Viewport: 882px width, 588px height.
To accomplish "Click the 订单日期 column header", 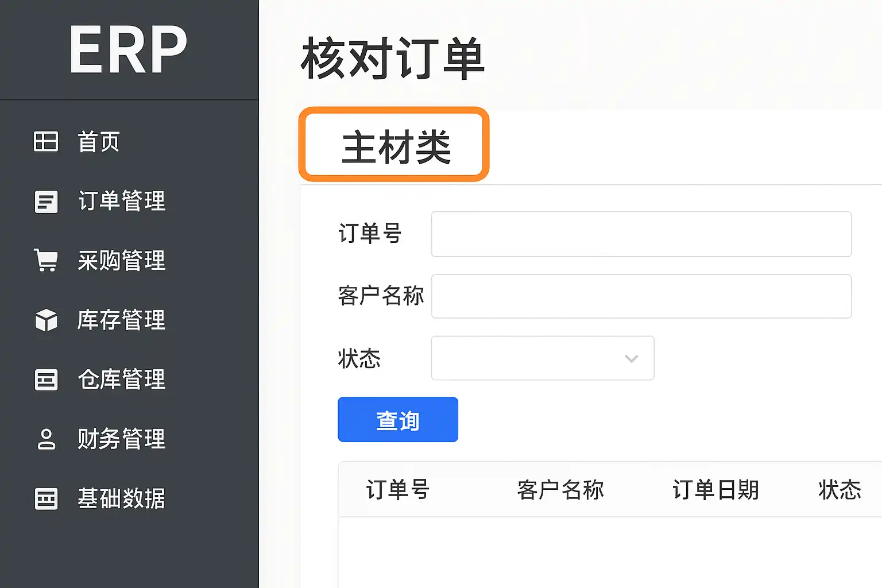I will 715,490.
